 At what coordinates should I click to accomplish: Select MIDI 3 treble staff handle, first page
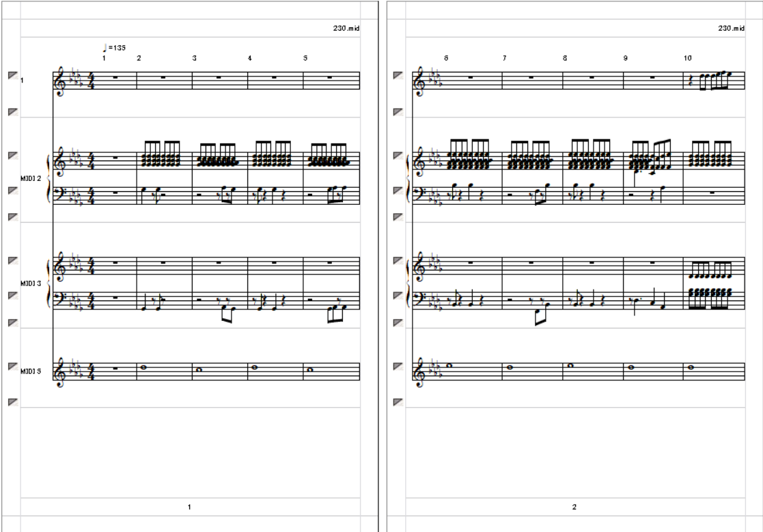pyautogui.click(x=13, y=261)
